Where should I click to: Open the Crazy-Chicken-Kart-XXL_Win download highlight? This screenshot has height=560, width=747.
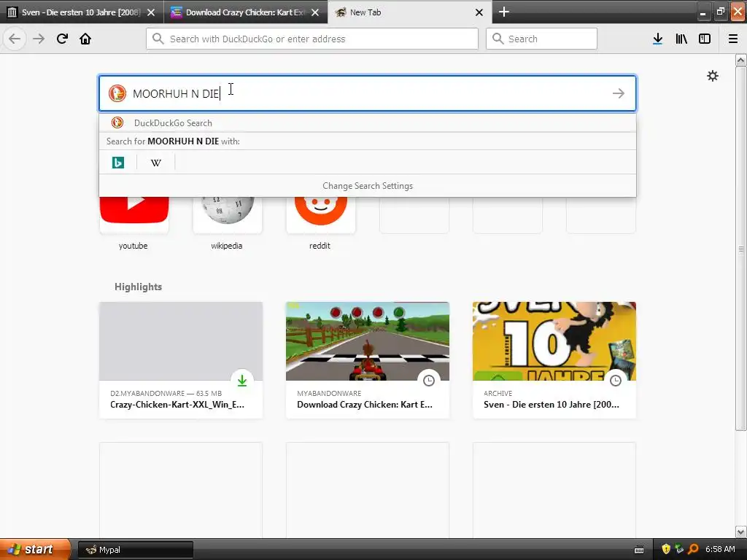(181, 360)
